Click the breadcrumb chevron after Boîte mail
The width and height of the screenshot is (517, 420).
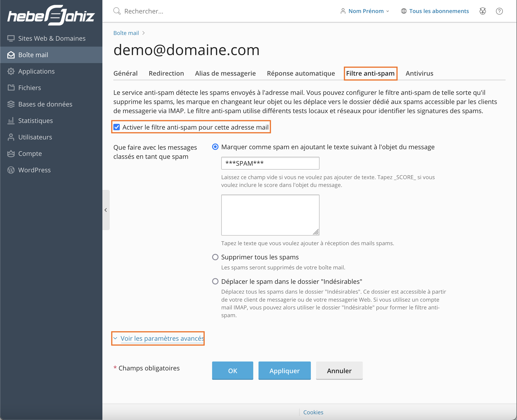tap(144, 33)
